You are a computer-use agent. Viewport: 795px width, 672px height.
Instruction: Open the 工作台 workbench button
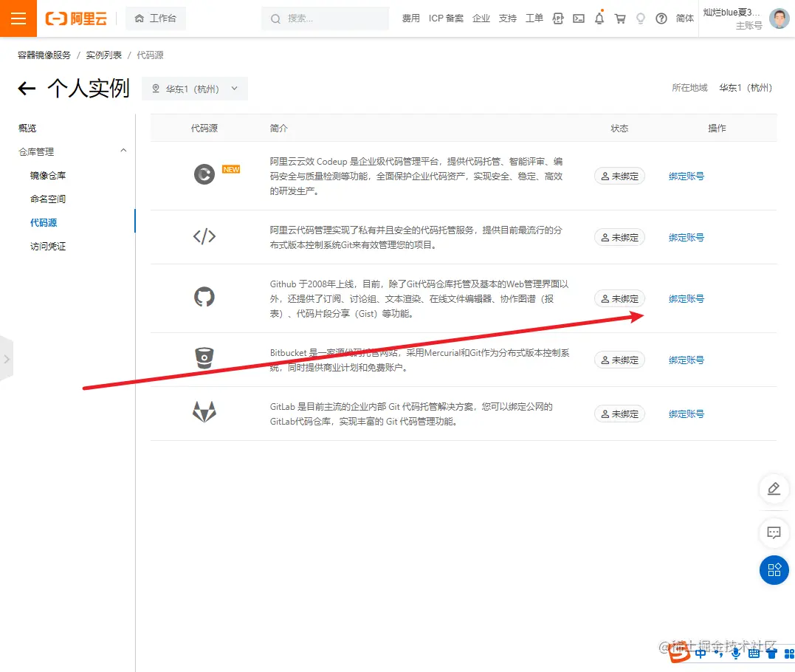(x=156, y=18)
